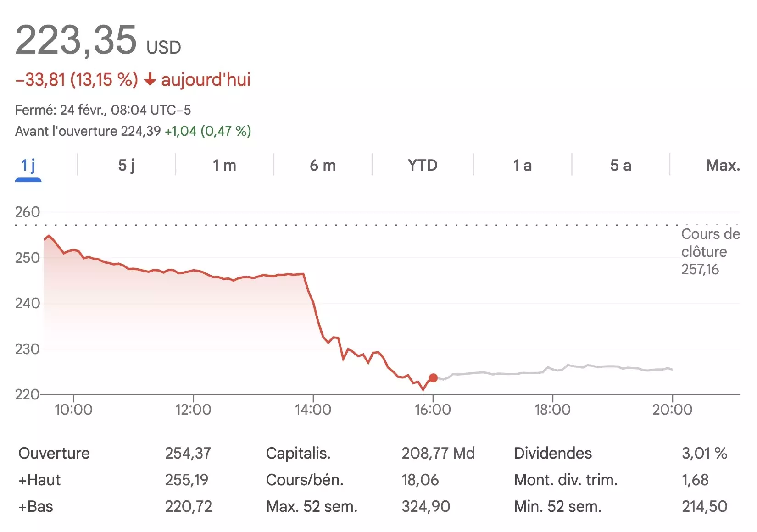
Task: Click the Ouverture value 254,37
Action: [188, 453]
